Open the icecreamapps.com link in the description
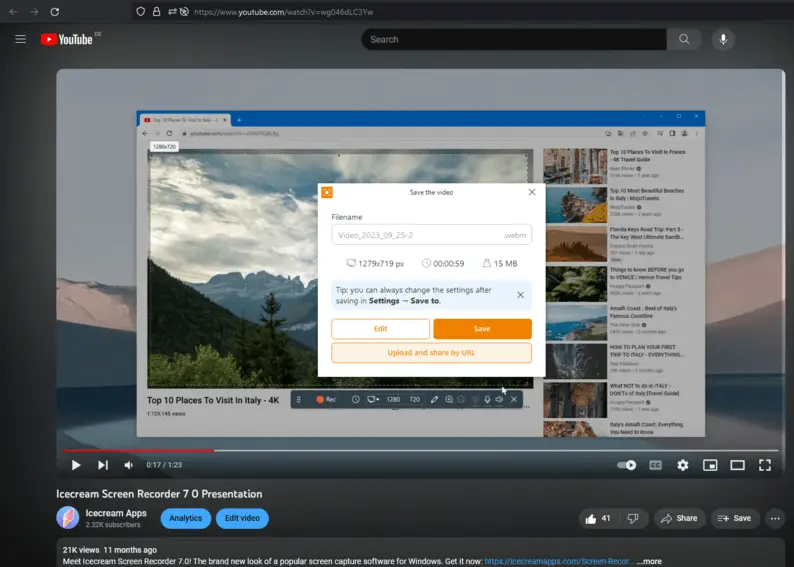The width and height of the screenshot is (794, 567). 559,561
